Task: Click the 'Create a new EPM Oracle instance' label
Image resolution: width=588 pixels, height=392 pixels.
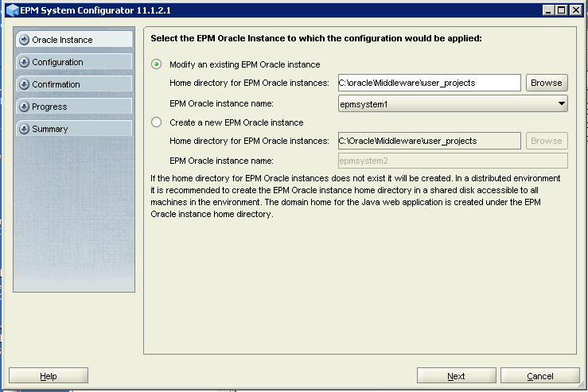Action: 236,122
